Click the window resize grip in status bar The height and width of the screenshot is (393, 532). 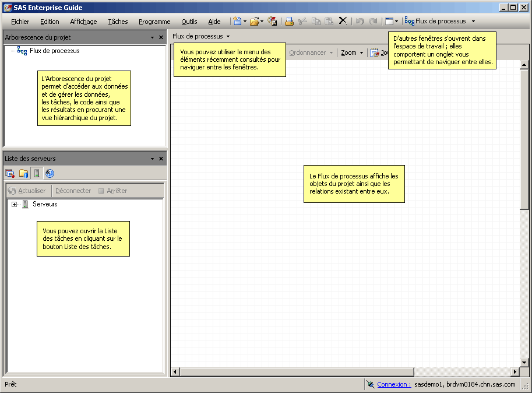[x=525, y=385]
